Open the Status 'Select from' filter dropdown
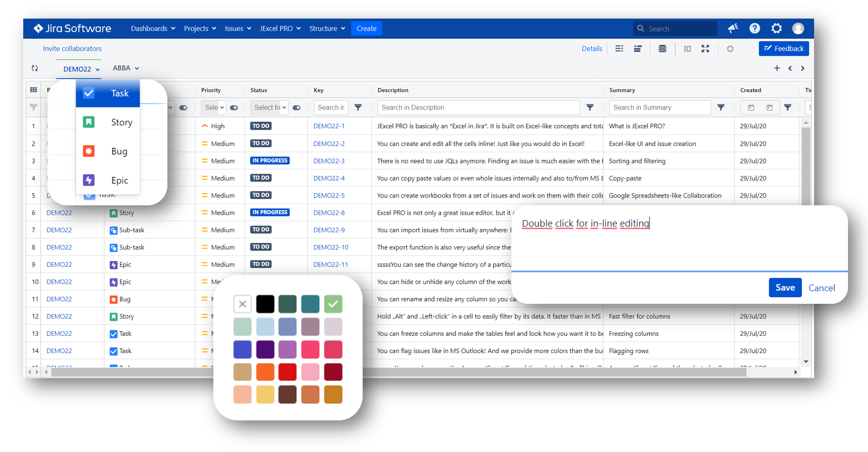868x452 pixels. click(270, 107)
